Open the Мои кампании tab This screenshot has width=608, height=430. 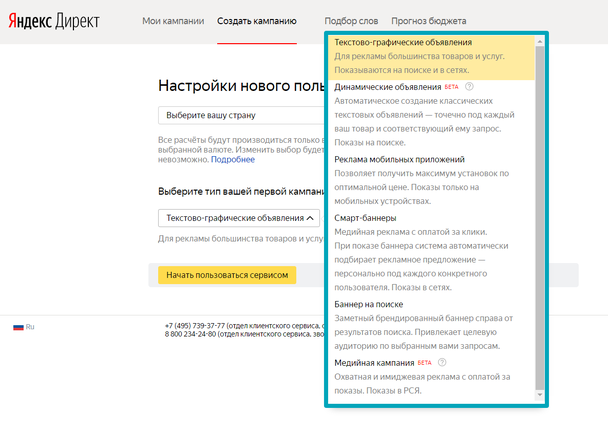point(173,21)
